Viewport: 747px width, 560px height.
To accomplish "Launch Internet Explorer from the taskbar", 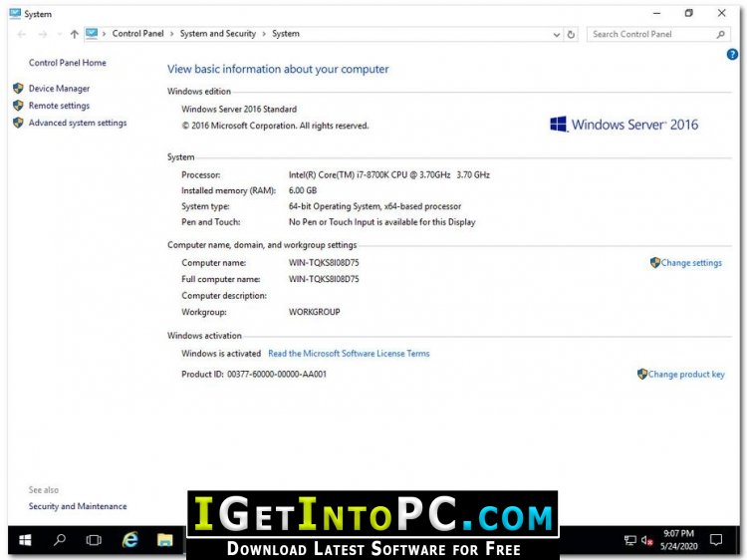I will 129,539.
